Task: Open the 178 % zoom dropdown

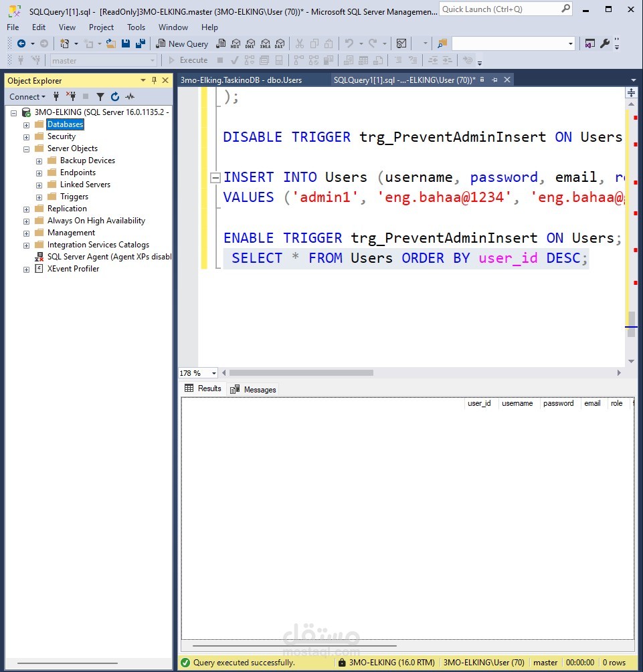Action: point(214,373)
